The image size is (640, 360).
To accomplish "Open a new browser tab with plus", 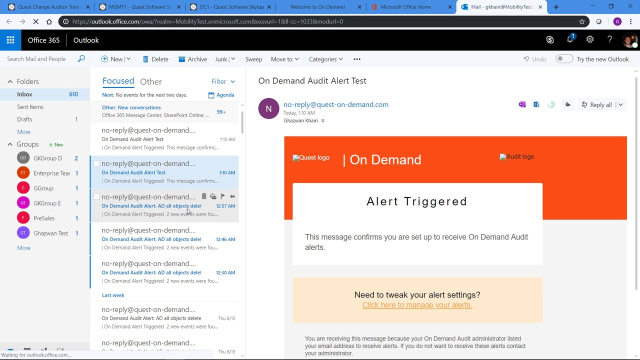I will point(556,7).
